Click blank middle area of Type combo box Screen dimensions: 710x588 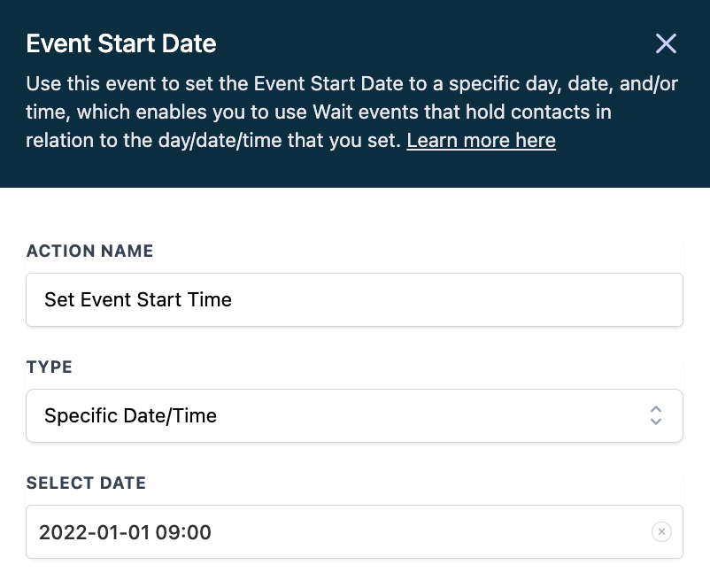425,415
